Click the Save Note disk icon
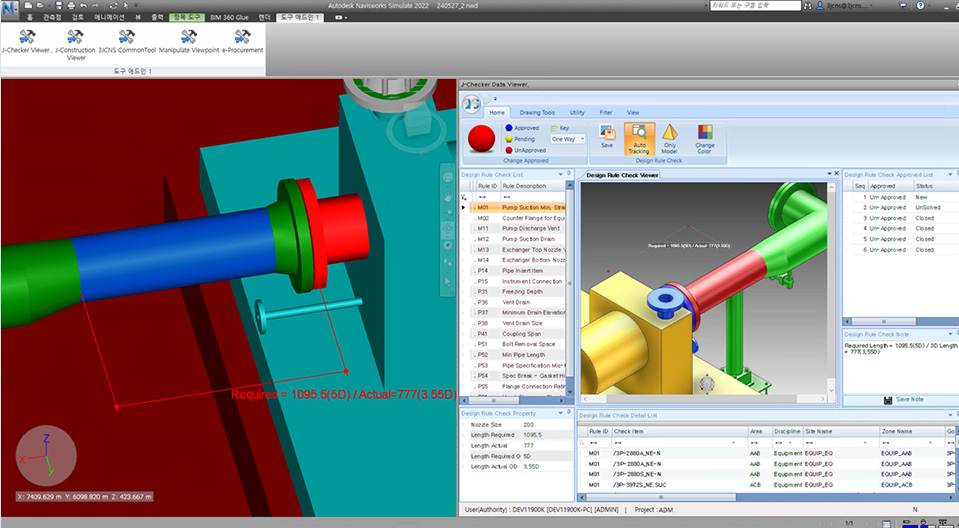 coord(888,400)
